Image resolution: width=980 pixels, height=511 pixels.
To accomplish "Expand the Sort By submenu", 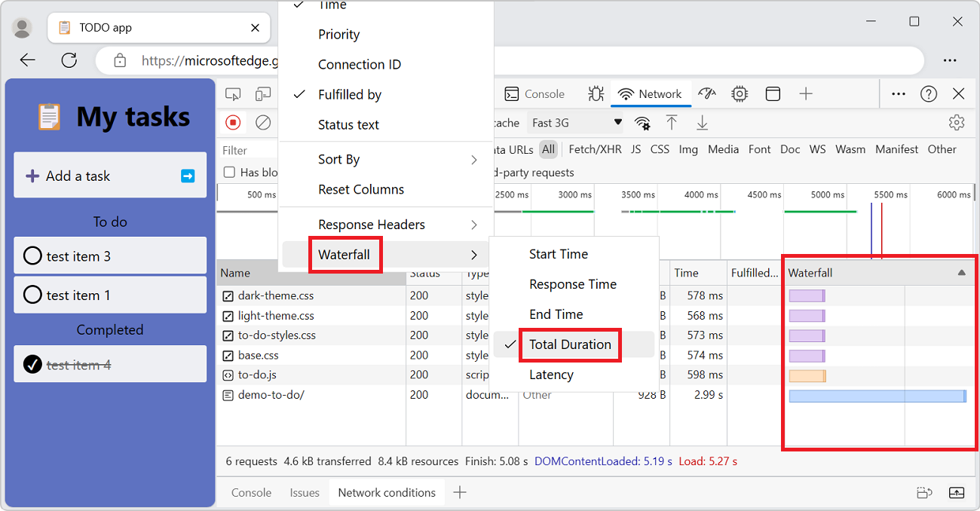I will point(339,159).
